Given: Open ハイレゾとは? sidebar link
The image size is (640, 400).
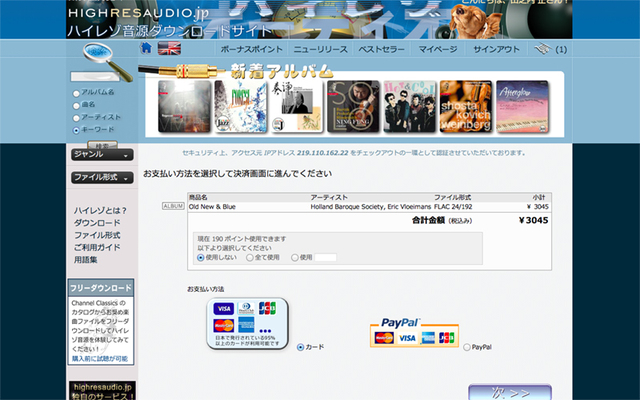Looking at the screenshot, I should (x=100, y=211).
